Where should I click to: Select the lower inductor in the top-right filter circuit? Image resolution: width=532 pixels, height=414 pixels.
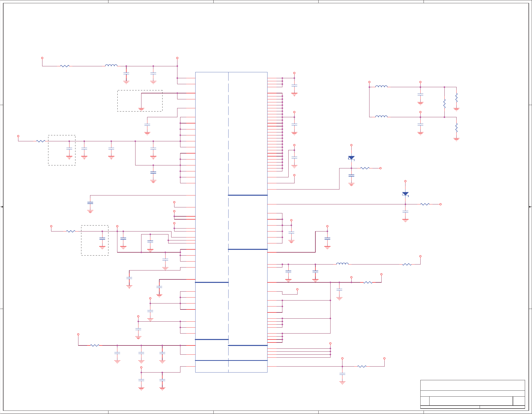(381, 116)
